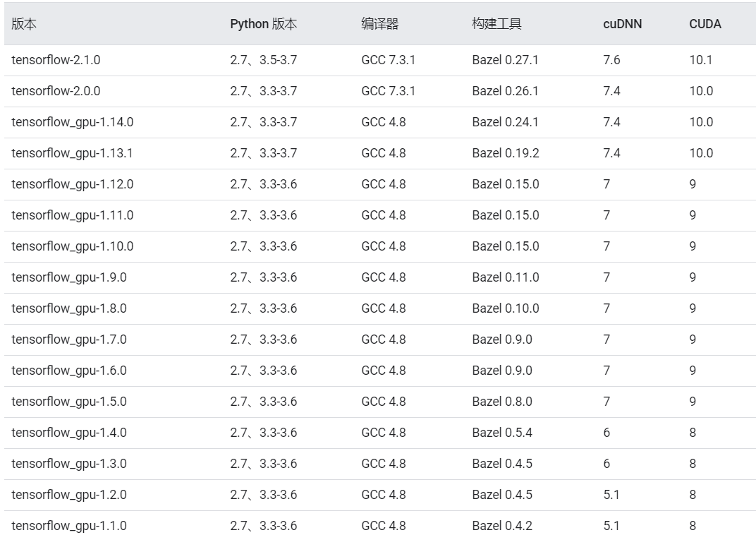756x535 pixels.
Task: Click the 构建工具 column header
Action: click(x=487, y=23)
